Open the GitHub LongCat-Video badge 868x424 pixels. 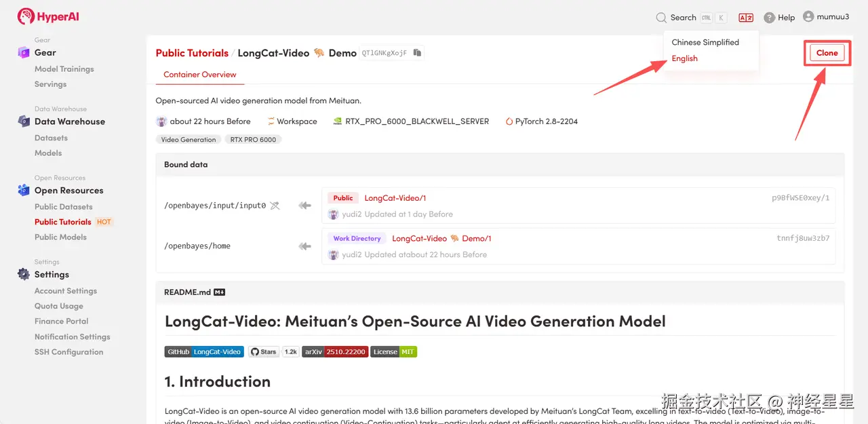pyautogui.click(x=204, y=352)
